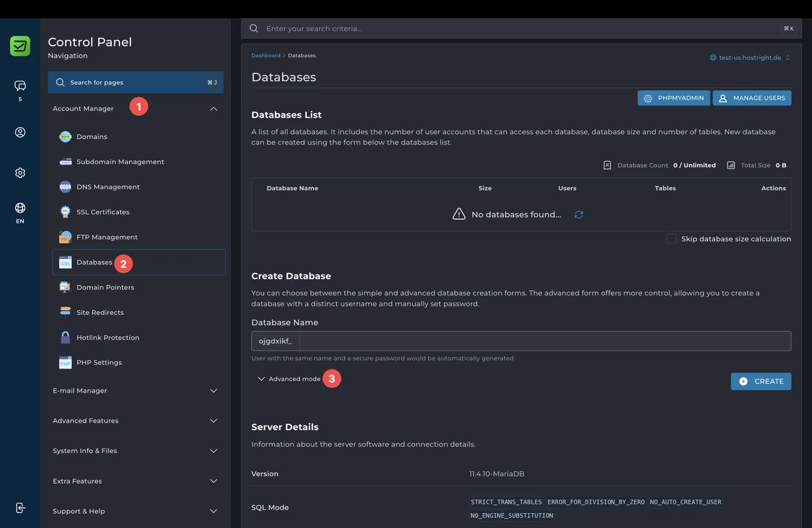Click the CREATE database button
The image size is (812, 528).
click(x=761, y=382)
